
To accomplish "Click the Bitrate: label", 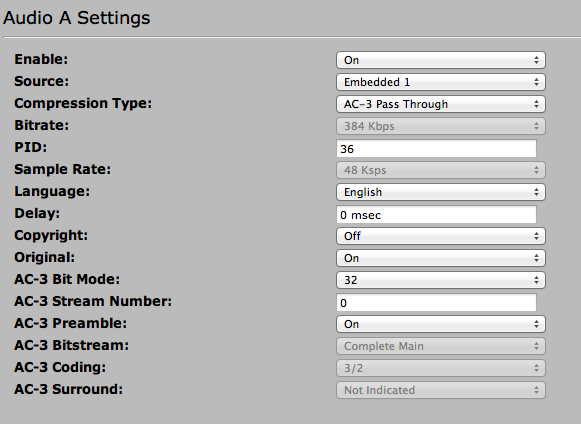I will click(42, 125).
